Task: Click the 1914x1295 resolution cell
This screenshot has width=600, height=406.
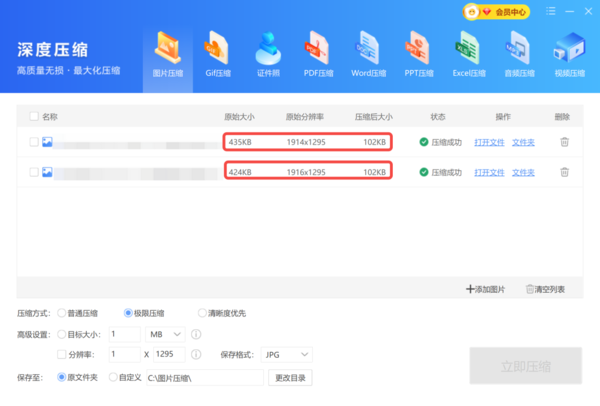Action: click(306, 142)
